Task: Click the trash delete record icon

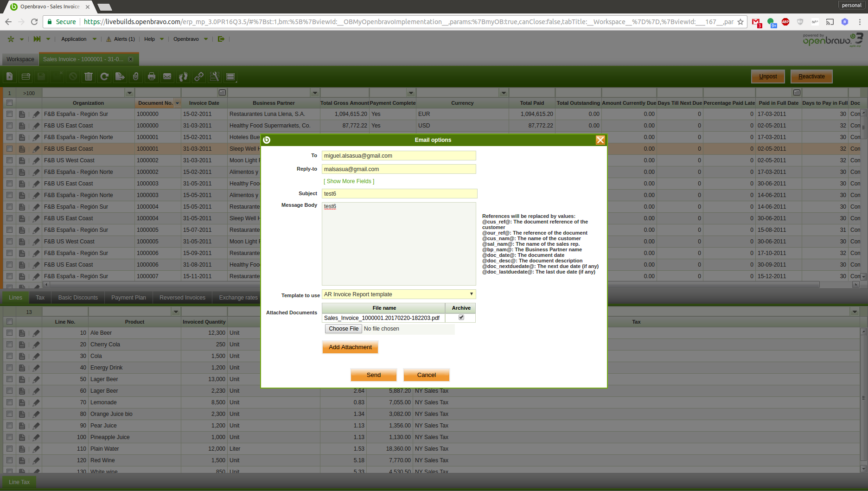Action: tap(89, 77)
